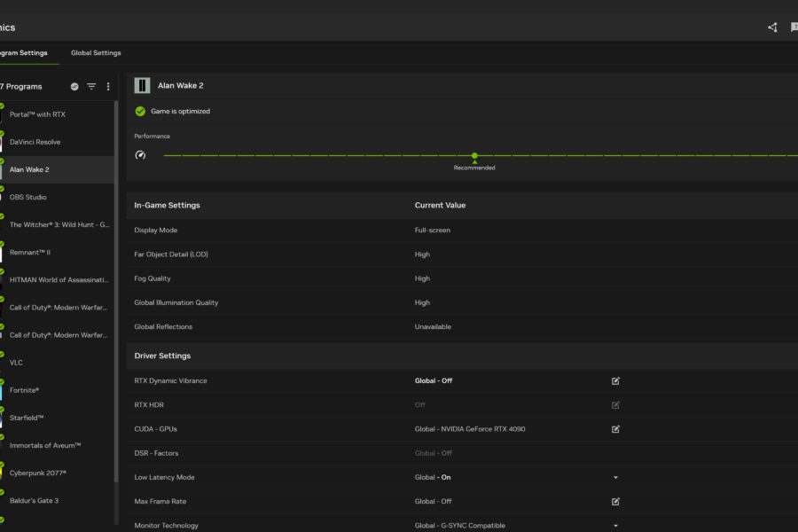The image size is (798, 532).
Task: Edit RTX Dynamic Vibrance setting
Action: [x=615, y=380]
